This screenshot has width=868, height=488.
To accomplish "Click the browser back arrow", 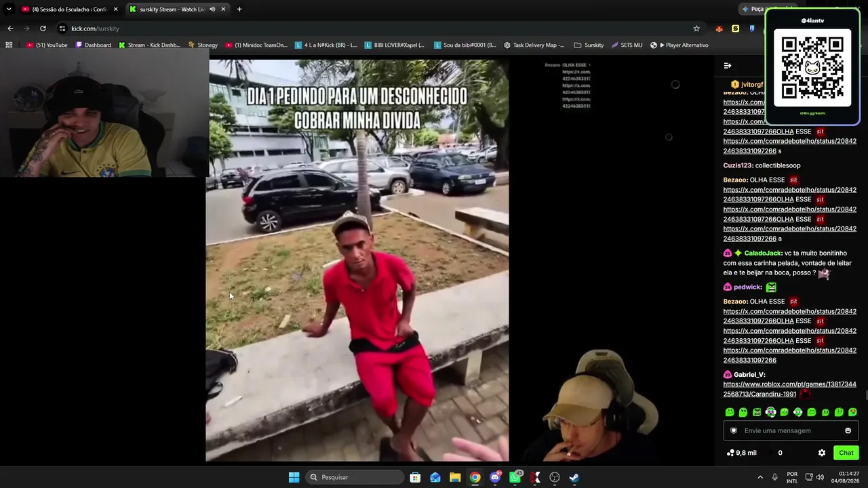I will click(x=10, y=28).
